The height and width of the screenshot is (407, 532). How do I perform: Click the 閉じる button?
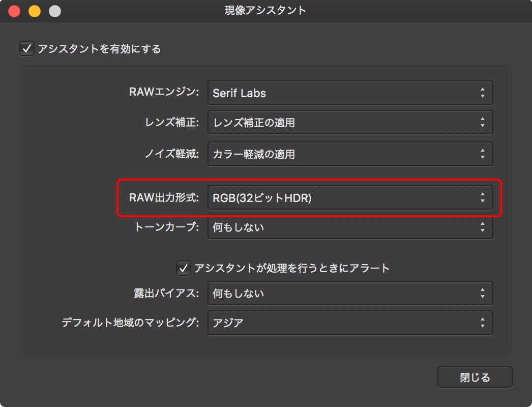click(x=475, y=377)
